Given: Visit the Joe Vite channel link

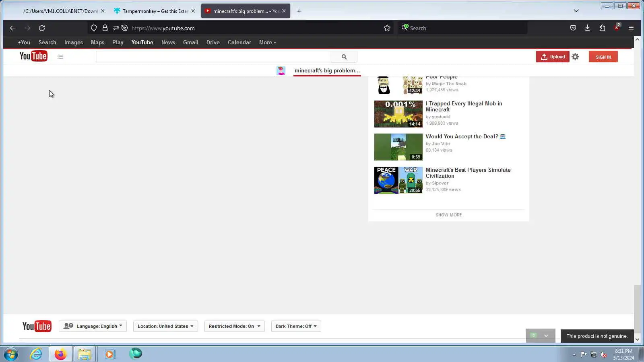Looking at the screenshot, I should 441,144.
